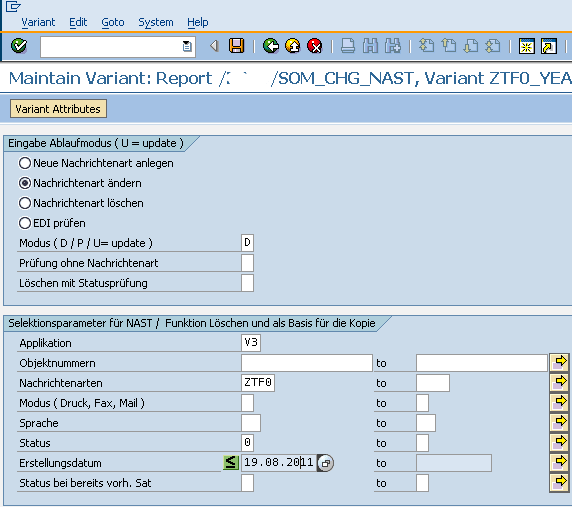The width and height of the screenshot is (572, 507).
Task: Click the Sprache to field
Action: tap(426, 423)
